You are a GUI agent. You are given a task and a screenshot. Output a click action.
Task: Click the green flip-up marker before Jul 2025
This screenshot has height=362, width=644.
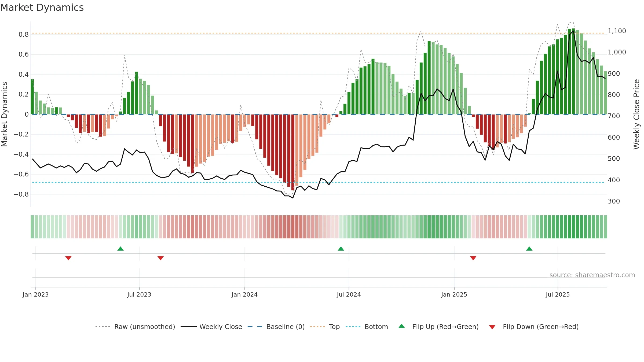(x=529, y=249)
